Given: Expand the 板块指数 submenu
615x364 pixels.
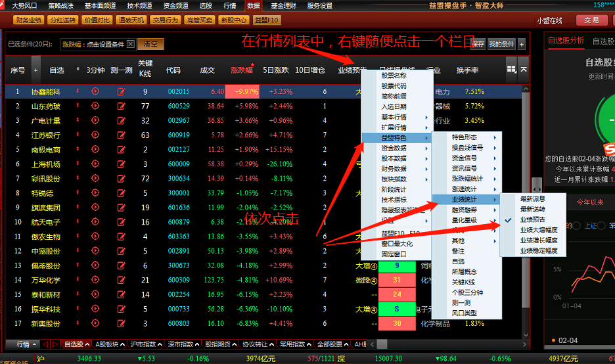Looking at the screenshot, I should coord(398,179).
